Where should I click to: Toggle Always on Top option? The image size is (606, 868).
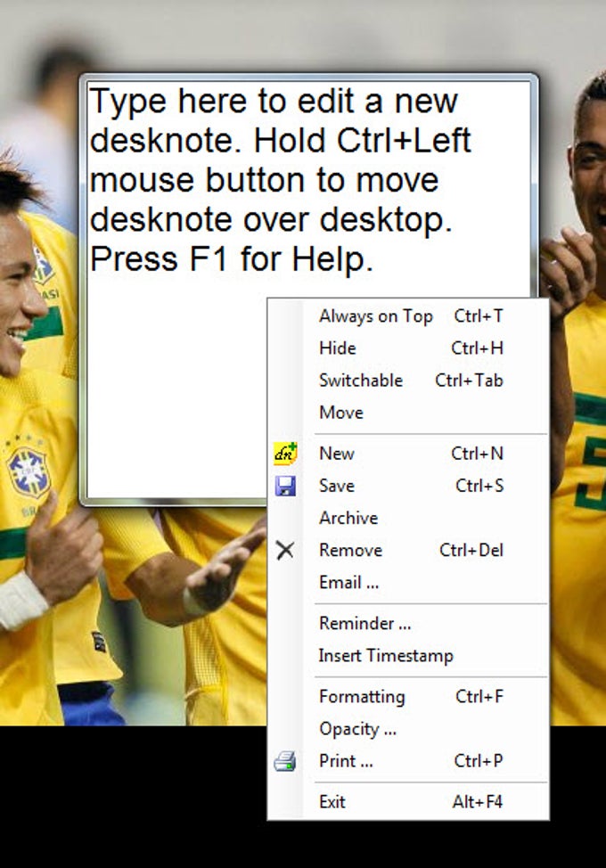(x=408, y=316)
